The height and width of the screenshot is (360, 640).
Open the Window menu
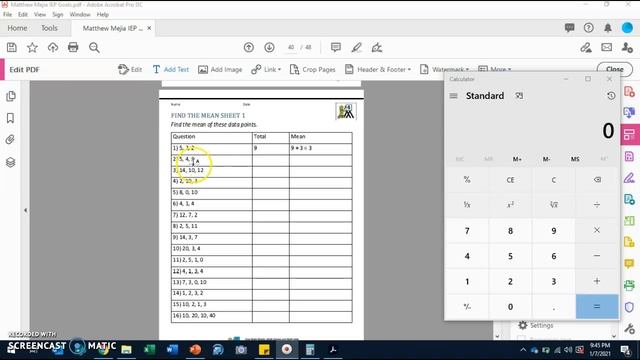tap(80, 14)
